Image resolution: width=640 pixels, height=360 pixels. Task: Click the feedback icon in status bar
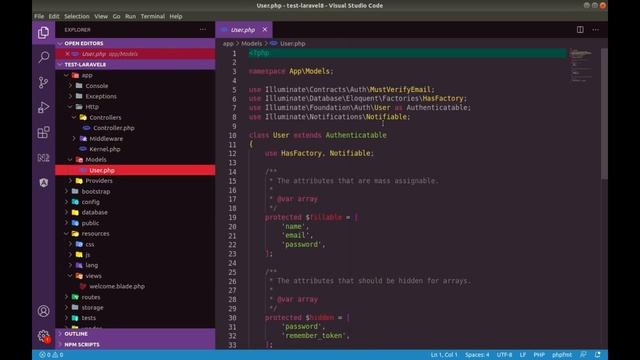click(584, 355)
